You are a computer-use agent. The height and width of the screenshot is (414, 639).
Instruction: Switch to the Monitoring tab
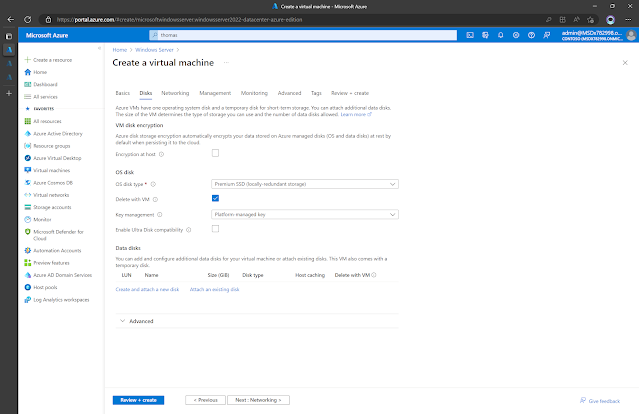pyautogui.click(x=254, y=93)
